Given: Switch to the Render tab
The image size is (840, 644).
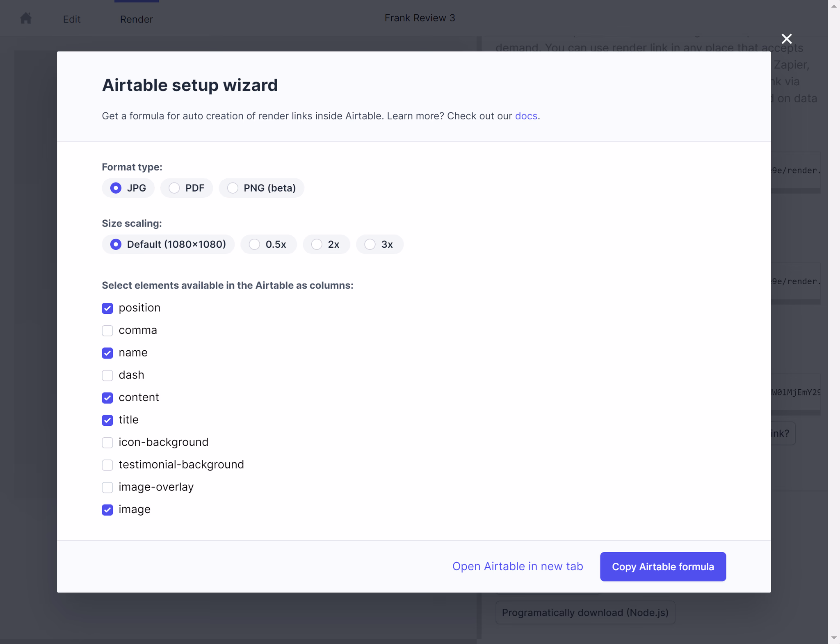Looking at the screenshot, I should (136, 19).
